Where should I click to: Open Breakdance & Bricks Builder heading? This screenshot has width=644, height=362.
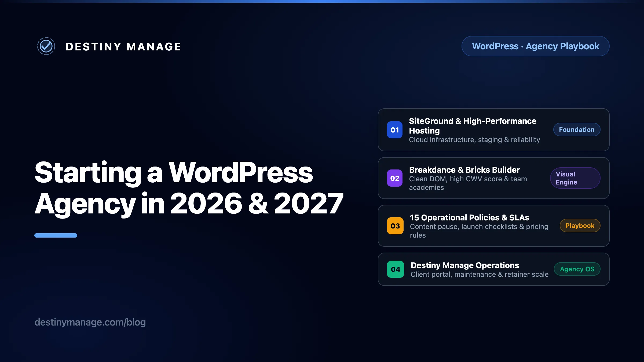(x=464, y=170)
